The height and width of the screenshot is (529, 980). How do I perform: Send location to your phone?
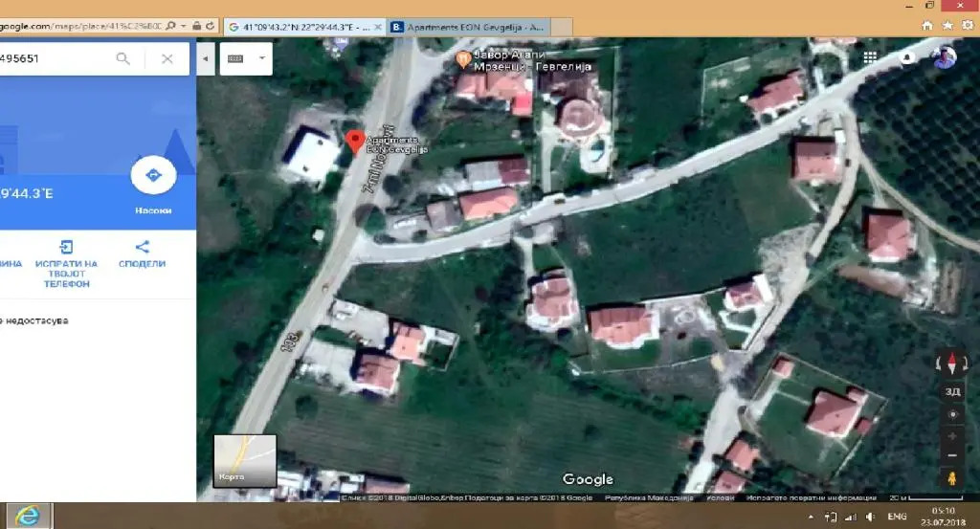pos(66,264)
